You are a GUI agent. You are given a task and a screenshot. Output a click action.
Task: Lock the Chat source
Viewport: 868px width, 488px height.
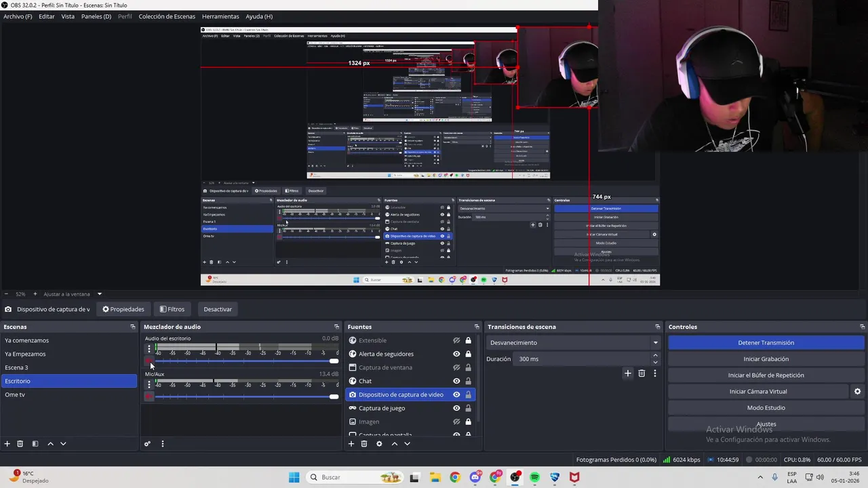click(468, 381)
